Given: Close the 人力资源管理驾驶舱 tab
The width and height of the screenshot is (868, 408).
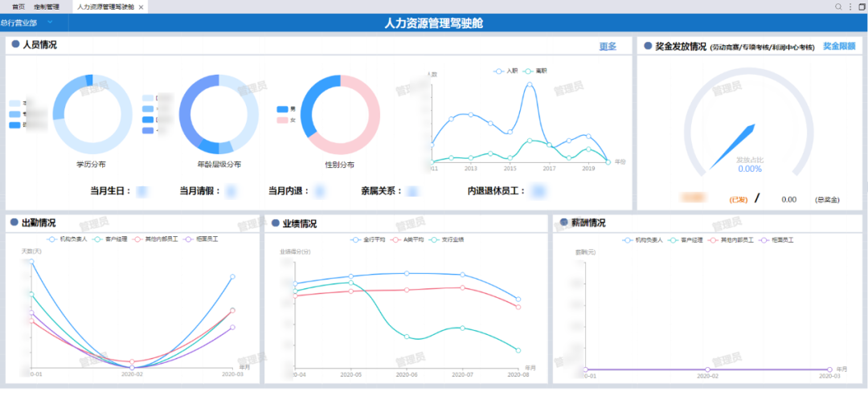Looking at the screenshot, I should (x=141, y=6).
